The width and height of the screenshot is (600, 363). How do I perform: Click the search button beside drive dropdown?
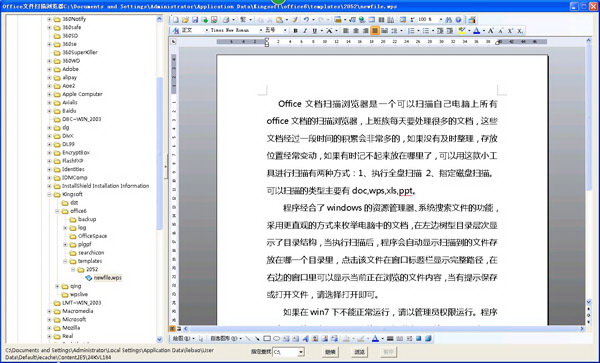(x=330, y=352)
